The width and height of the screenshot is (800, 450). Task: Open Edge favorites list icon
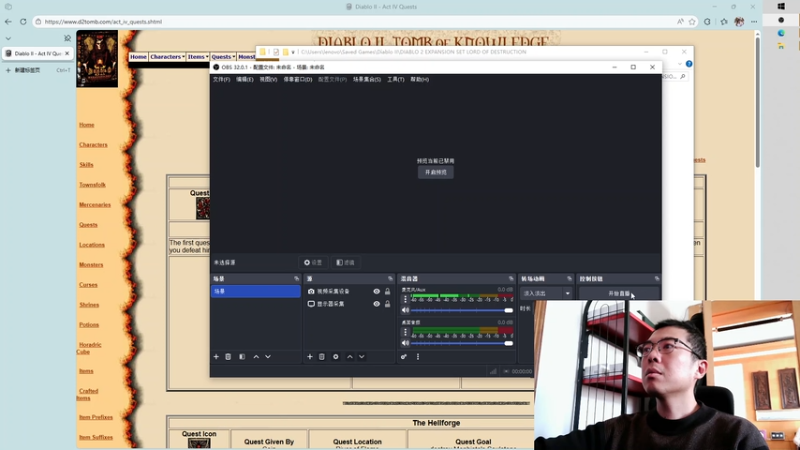[724, 21]
